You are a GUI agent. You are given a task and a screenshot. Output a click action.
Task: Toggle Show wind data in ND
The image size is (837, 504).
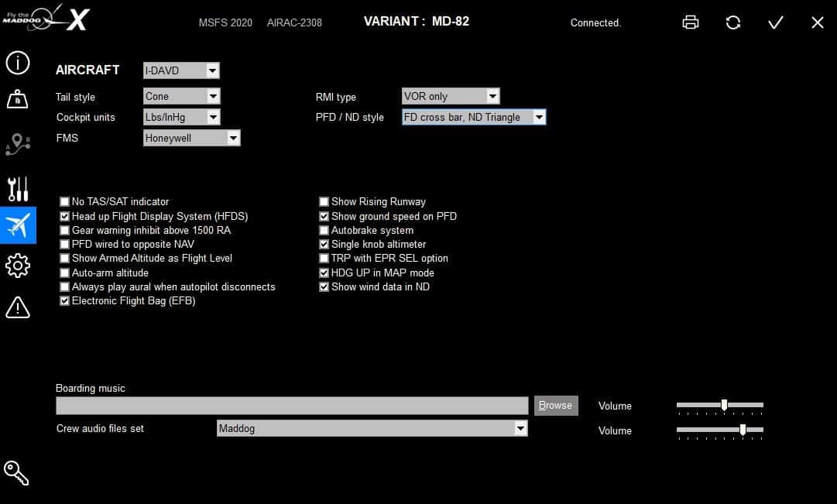tap(324, 287)
